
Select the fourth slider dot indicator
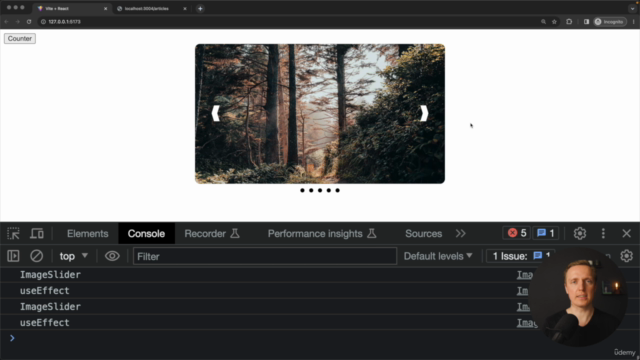tap(329, 190)
